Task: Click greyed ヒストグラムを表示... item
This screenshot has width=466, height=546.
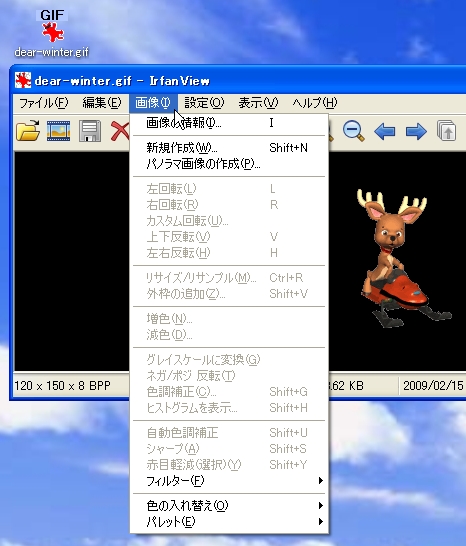Action: (x=229, y=407)
